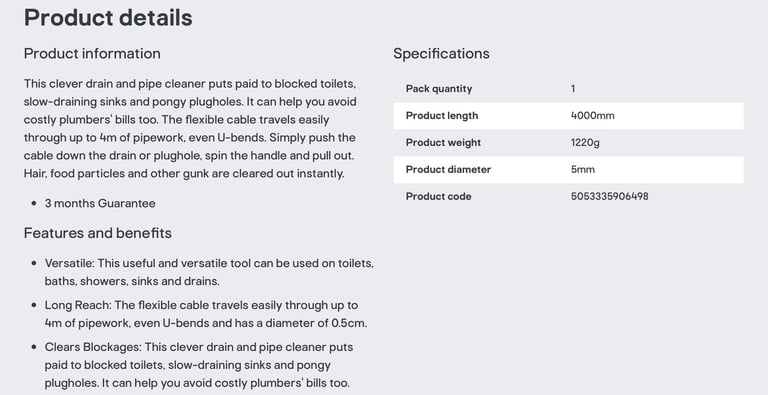Viewport: 768px width, 395px height.
Task: Select the Clears Blockages feature bullet
Action: [199, 365]
